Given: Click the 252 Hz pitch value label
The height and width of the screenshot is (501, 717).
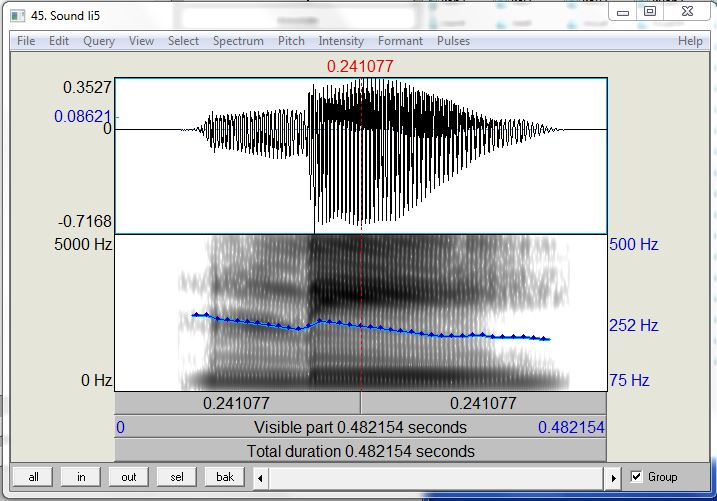Looking at the screenshot, I should pos(634,325).
